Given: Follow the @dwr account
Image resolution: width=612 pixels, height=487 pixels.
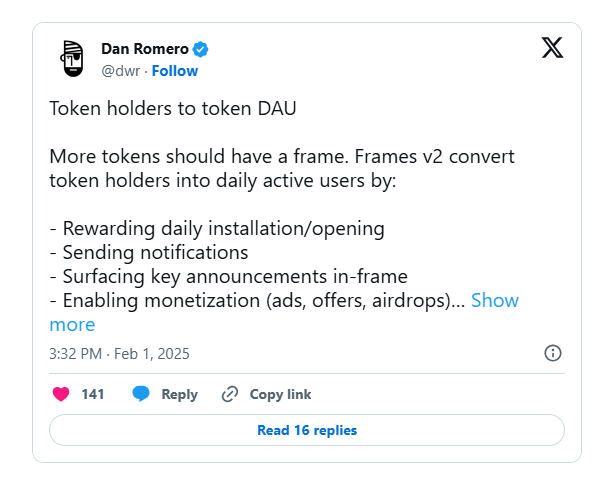Looking at the screenshot, I should point(175,71).
